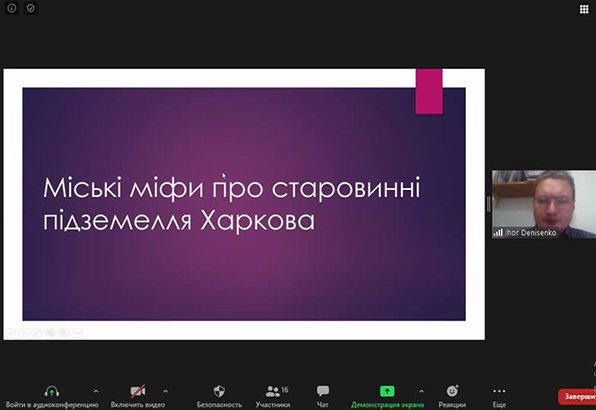Toggle video on via camera button

pos(138,397)
